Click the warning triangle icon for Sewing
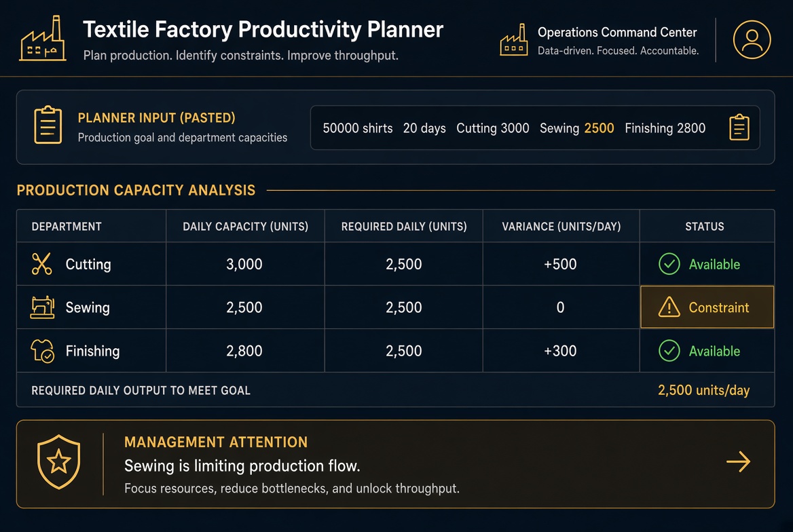The width and height of the screenshot is (793, 532). [x=669, y=307]
